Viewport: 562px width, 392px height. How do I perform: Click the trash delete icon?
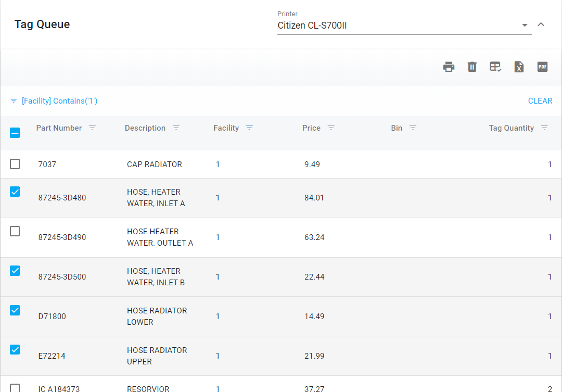[472, 67]
